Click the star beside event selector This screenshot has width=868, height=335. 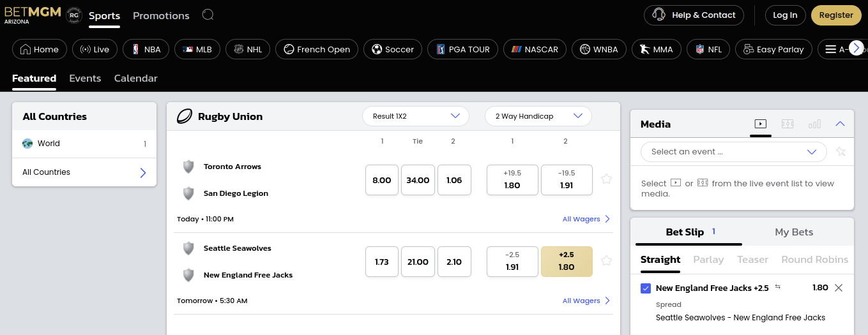841,152
